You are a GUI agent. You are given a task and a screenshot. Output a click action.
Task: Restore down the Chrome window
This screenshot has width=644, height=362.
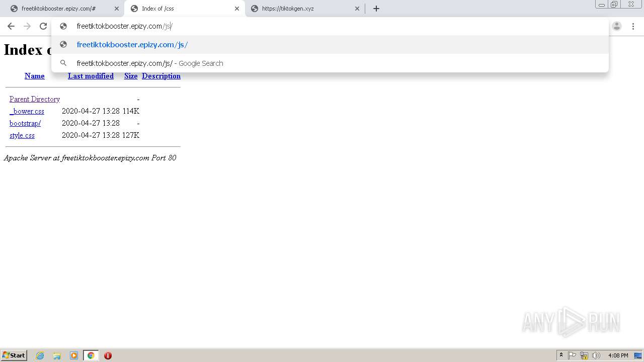tap(614, 5)
